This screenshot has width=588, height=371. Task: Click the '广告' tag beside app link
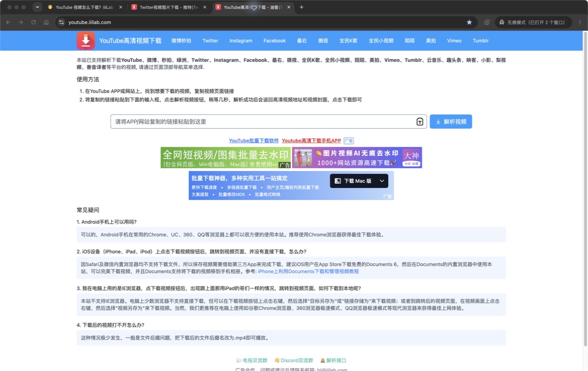pyautogui.click(x=349, y=141)
